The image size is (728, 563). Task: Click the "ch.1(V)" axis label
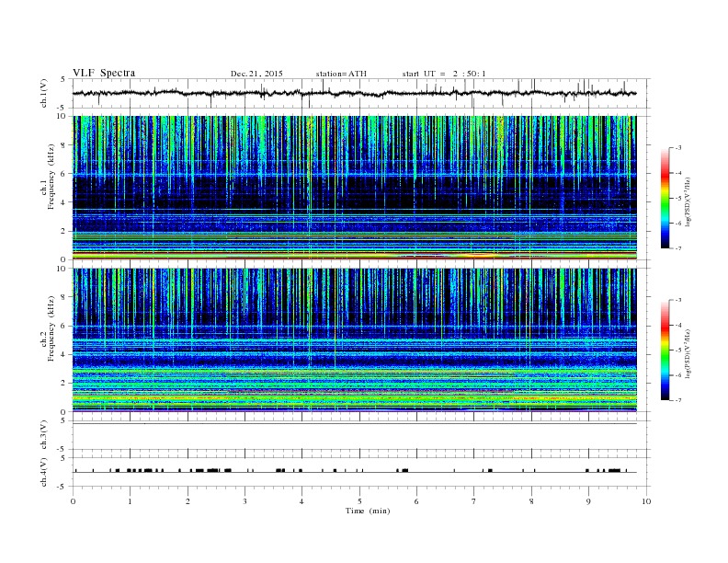pos(43,95)
